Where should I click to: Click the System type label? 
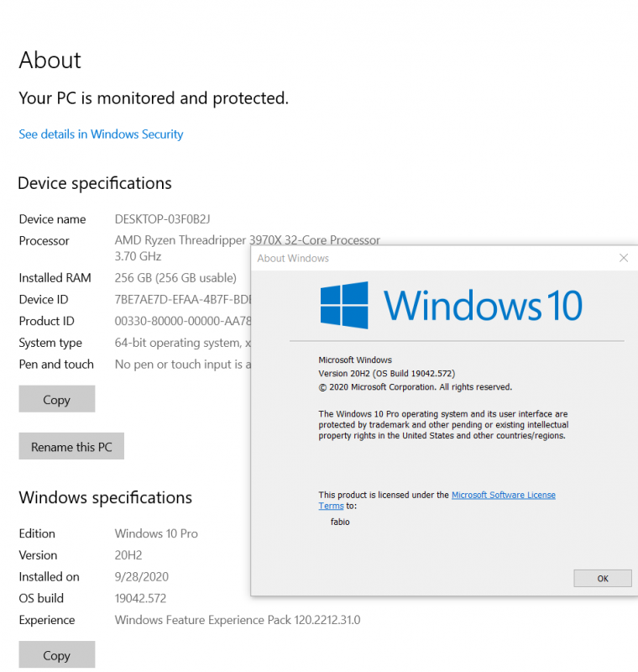coord(50,343)
